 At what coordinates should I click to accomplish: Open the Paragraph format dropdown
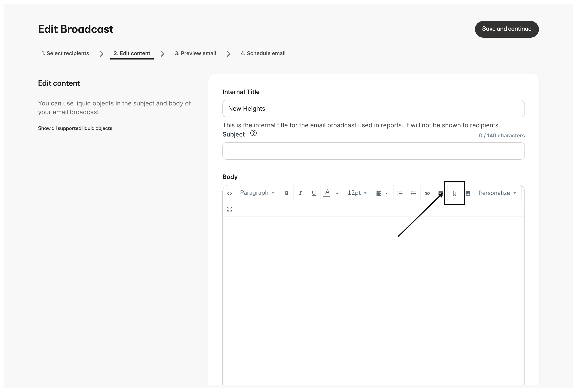[x=257, y=193]
